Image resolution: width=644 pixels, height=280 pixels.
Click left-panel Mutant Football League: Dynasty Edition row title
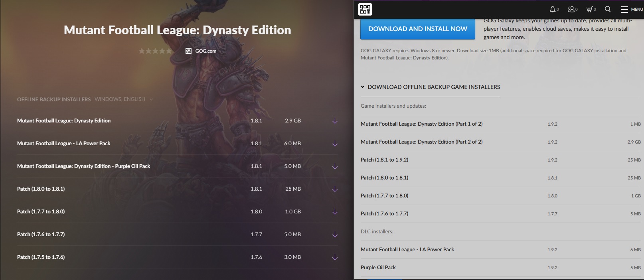click(x=64, y=121)
